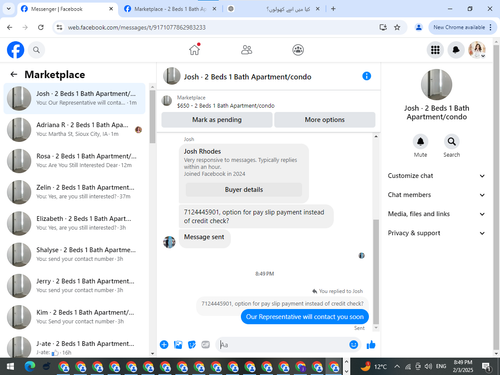Search in conversation using magnifier icon
Screen dimensions: 500x375
pyautogui.click(x=452, y=142)
